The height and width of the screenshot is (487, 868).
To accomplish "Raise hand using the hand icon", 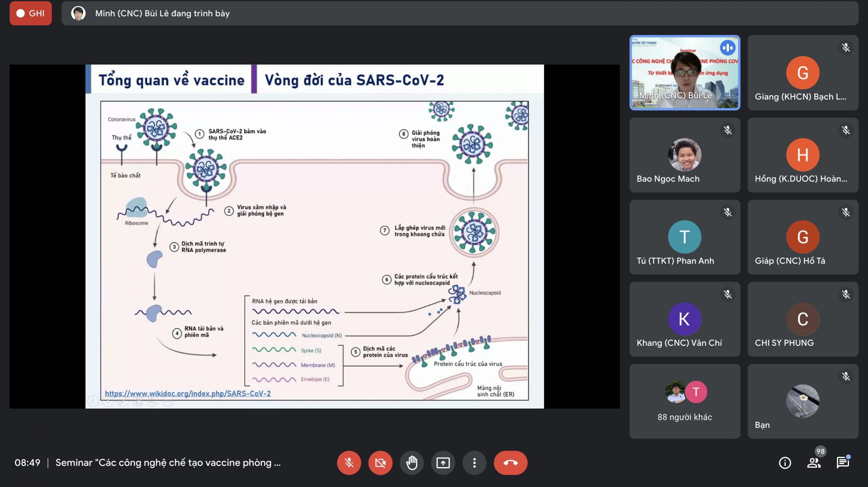I will (412, 463).
